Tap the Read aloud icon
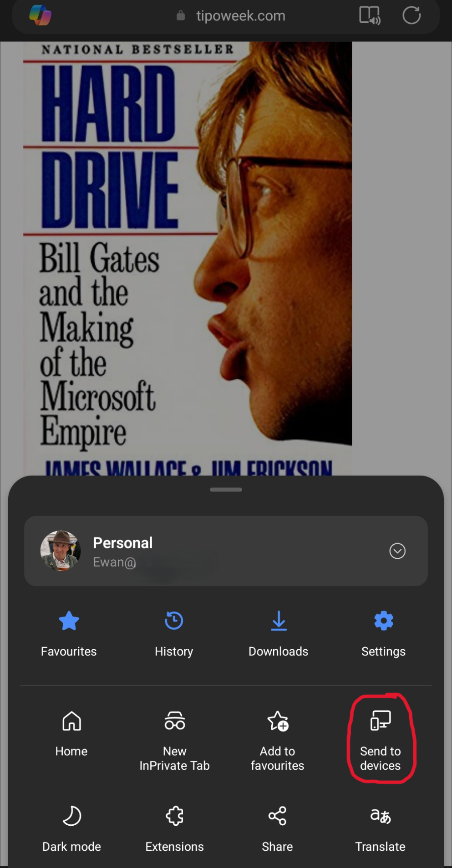The height and width of the screenshot is (868, 452). (x=370, y=15)
